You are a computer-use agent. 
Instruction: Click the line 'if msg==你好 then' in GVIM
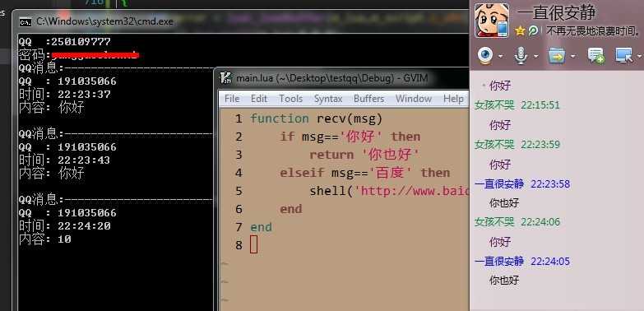point(350,137)
